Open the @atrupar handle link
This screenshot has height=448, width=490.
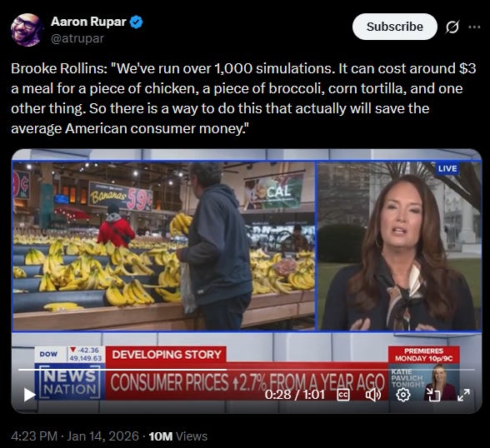point(77,38)
